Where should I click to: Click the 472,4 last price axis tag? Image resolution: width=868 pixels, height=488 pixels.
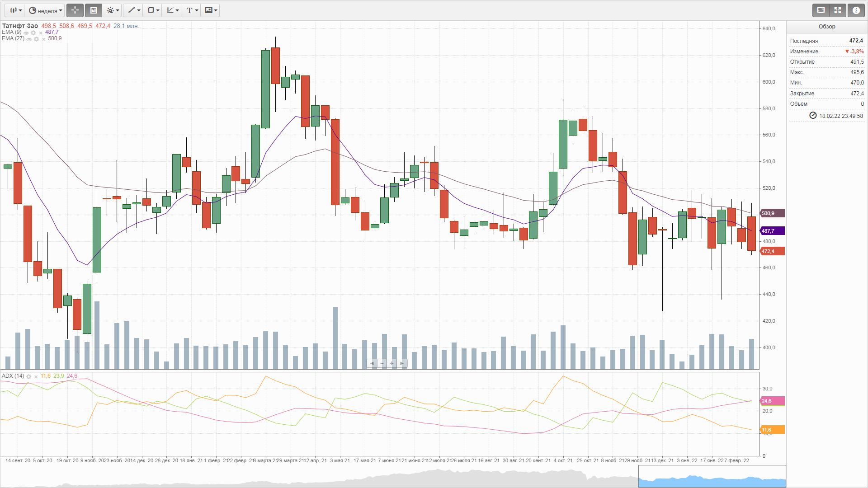tap(772, 251)
